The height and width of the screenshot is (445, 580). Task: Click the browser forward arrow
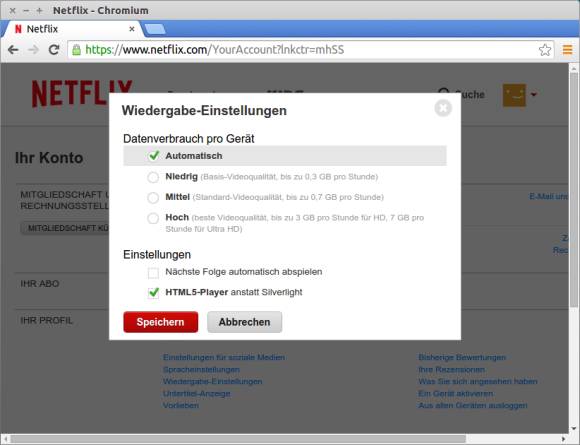point(34,50)
